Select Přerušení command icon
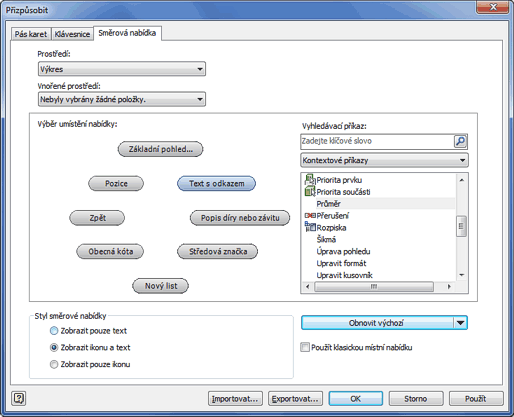 tap(310, 216)
